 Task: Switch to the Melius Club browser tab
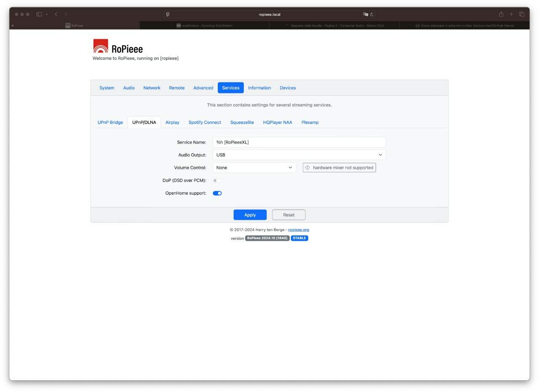335,26
